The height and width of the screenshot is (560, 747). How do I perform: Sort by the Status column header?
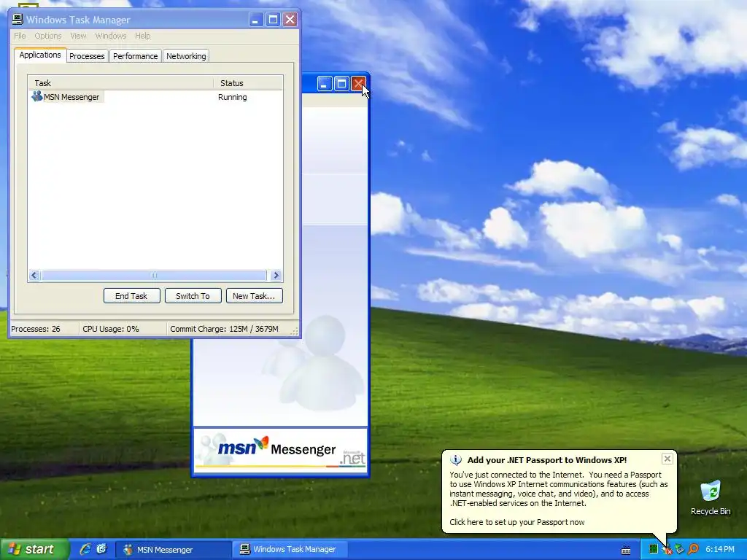(x=248, y=83)
